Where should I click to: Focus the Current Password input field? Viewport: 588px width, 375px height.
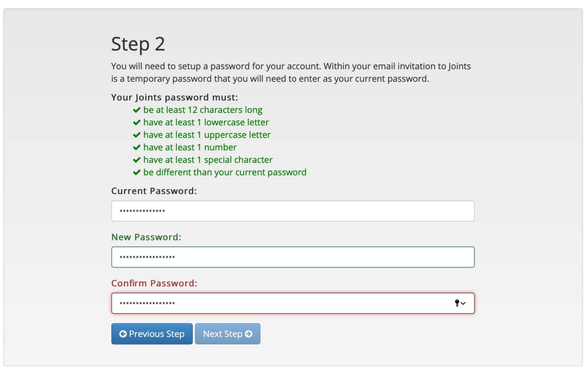click(x=292, y=211)
